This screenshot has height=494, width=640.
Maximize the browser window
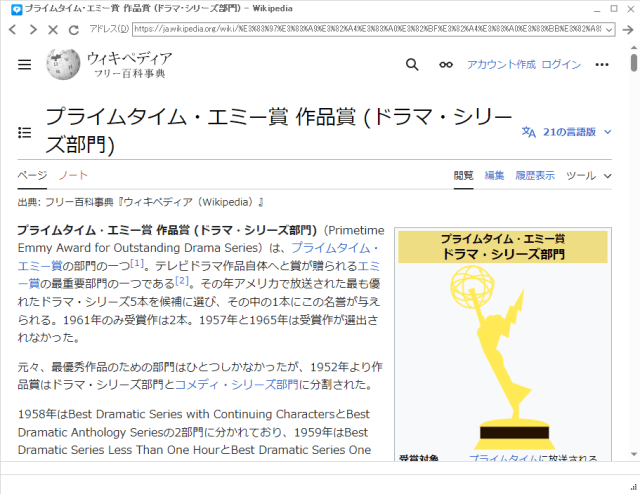pyautogui.click(x=614, y=9)
